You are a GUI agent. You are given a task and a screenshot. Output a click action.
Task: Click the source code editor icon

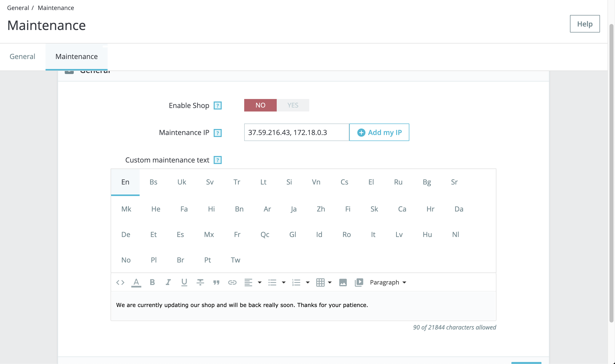(x=120, y=282)
